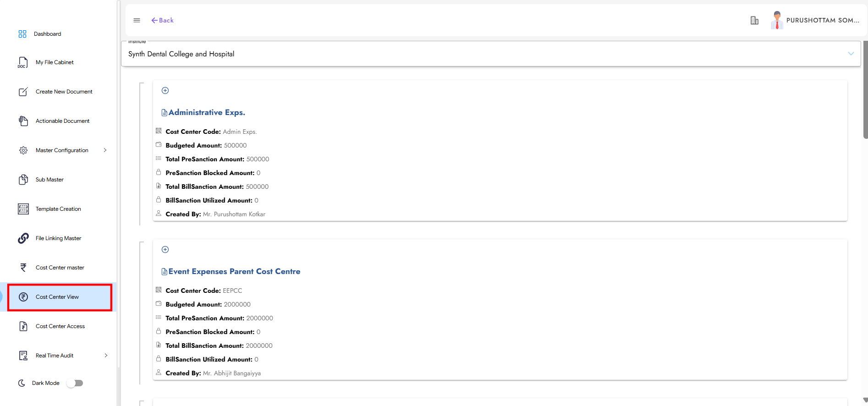Open Create New Document
This screenshot has width=868, height=406.
click(64, 92)
